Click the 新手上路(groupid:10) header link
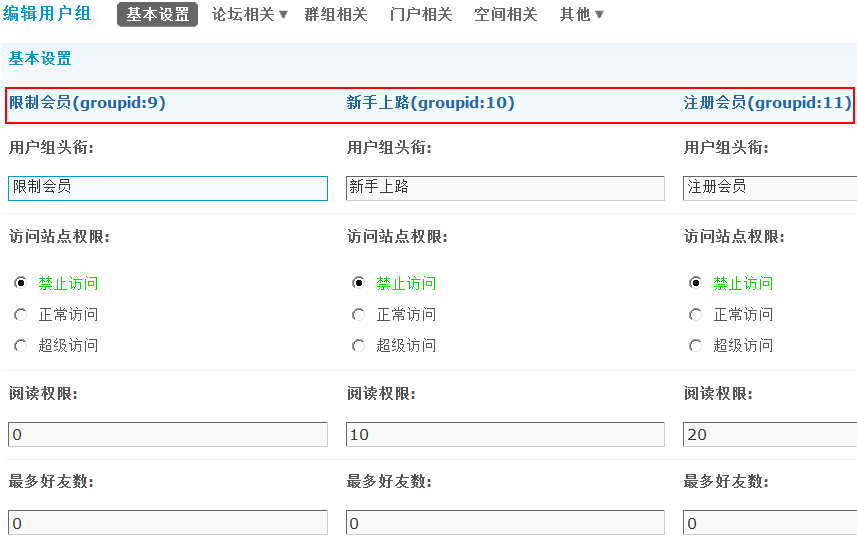 pos(431,103)
